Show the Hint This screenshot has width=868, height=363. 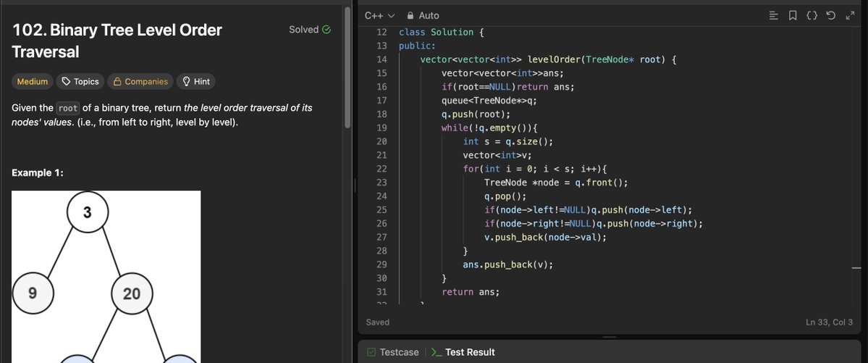tap(196, 81)
